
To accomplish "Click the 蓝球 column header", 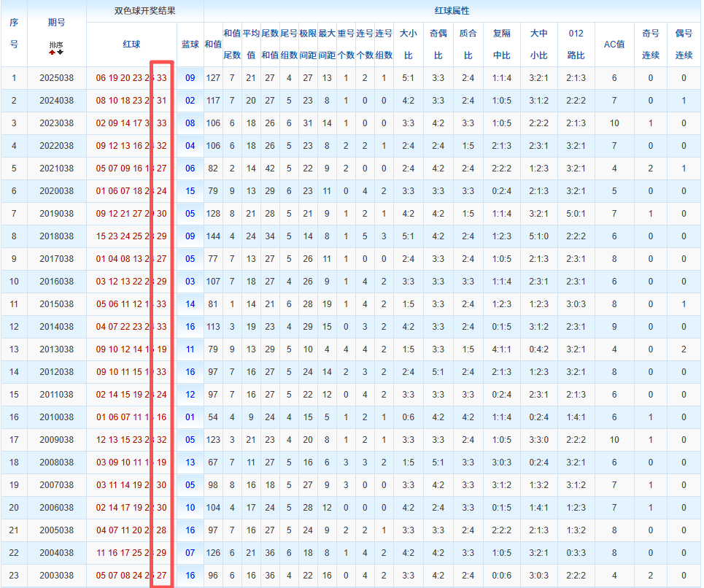I will 190,45.
